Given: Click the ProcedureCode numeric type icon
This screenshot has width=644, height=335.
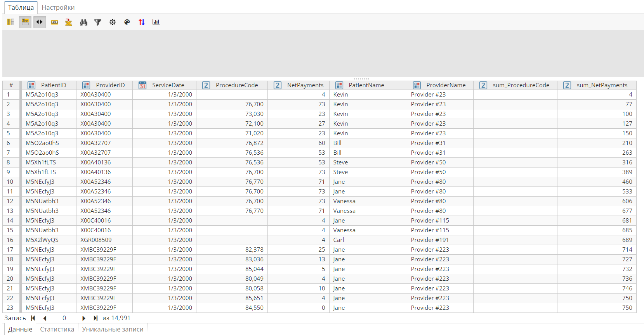Looking at the screenshot, I should 206,85.
